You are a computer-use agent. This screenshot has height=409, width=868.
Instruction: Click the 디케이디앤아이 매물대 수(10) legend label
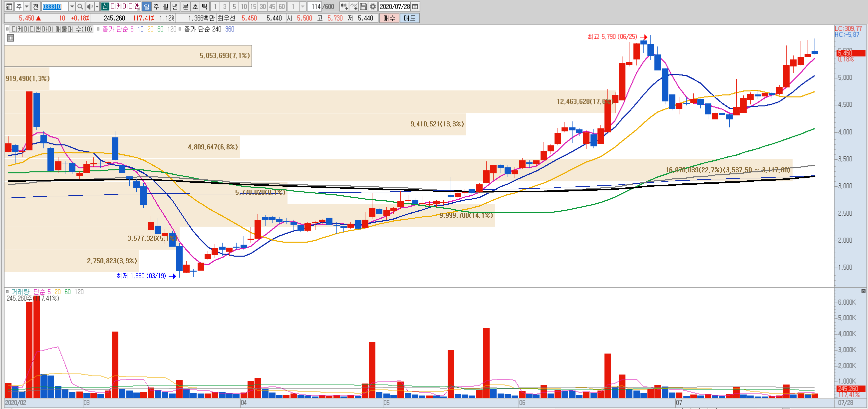tap(52, 29)
